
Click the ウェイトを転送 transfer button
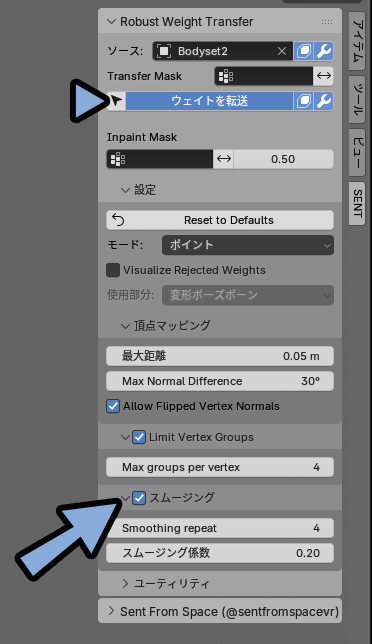pyautogui.click(x=209, y=101)
